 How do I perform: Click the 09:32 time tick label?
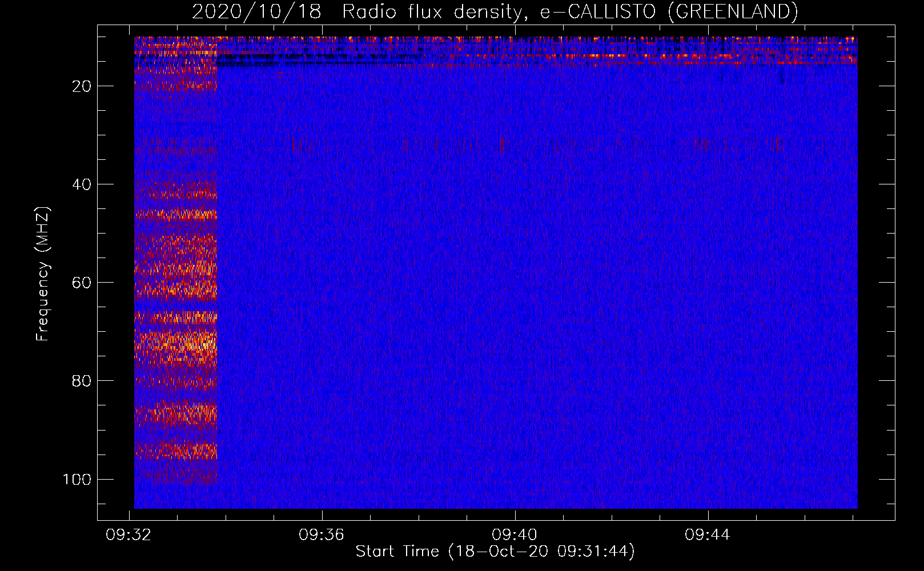tap(128, 535)
